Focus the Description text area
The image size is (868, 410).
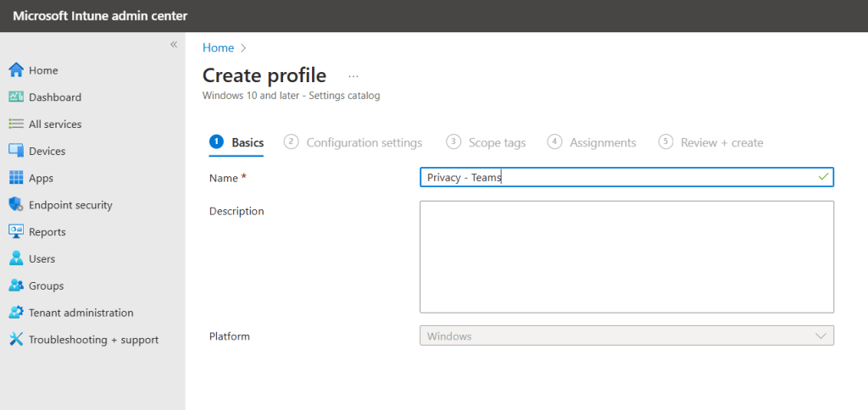[x=626, y=257]
